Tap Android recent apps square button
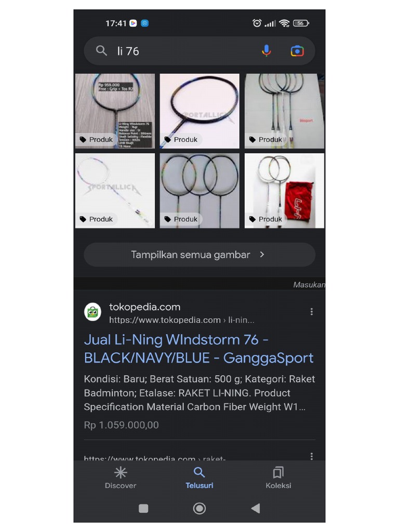399x532 pixels. point(143,508)
